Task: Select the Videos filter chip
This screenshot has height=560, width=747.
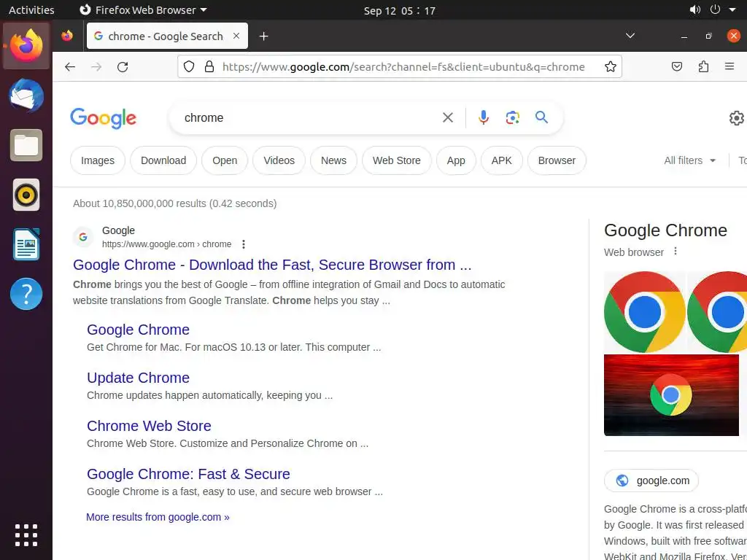Action: pyautogui.click(x=279, y=160)
